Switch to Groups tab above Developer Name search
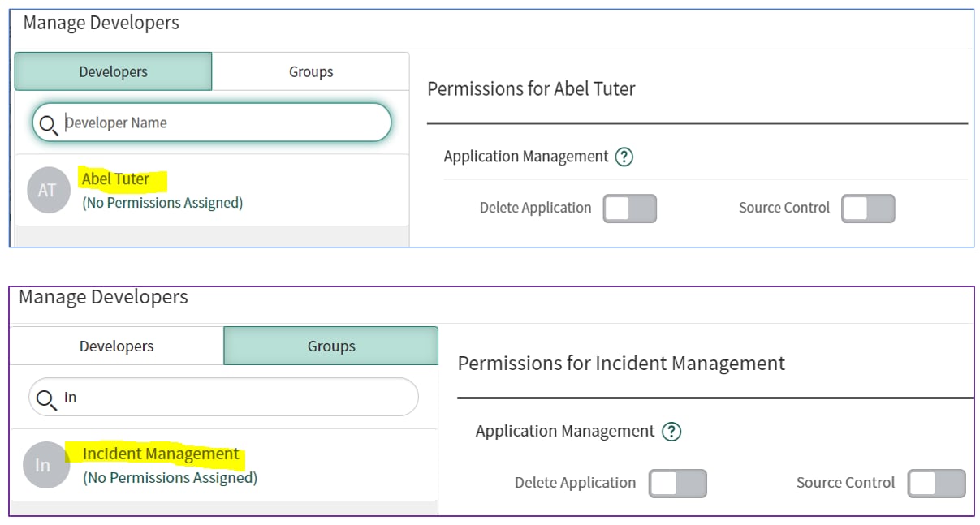980x525 pixels. pos(311,71)
